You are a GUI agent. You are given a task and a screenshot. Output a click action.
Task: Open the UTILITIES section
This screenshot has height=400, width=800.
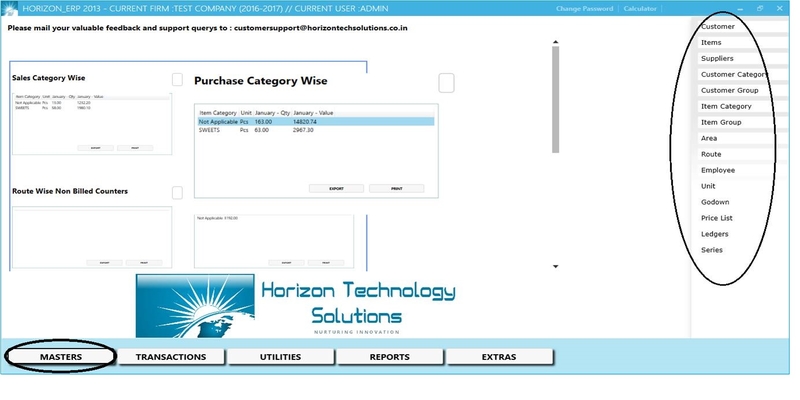281,357
